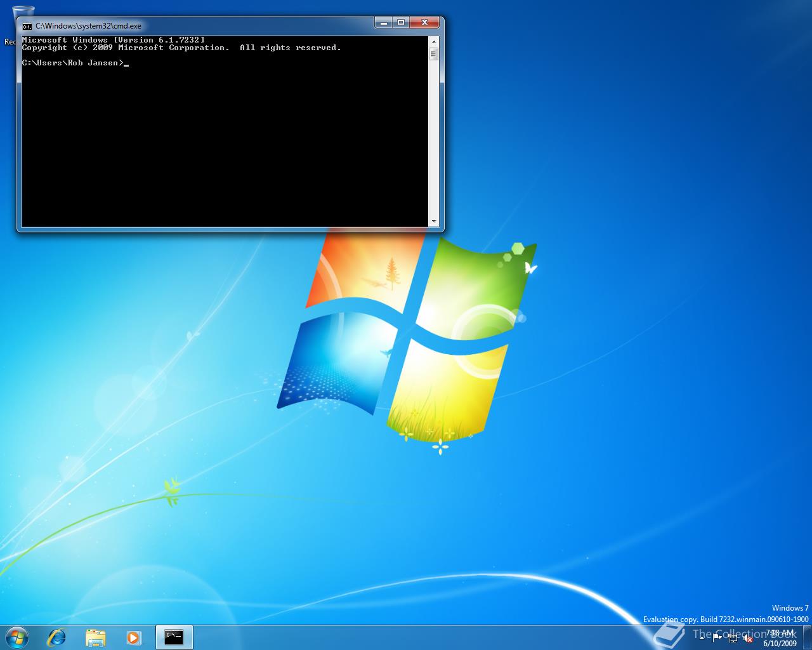Launch Internet Explorer from the taskbar

click(x=57, y=637)
